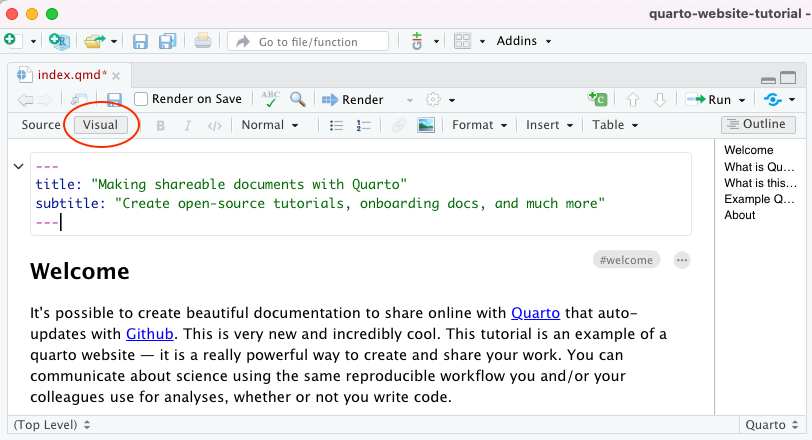812x440 pixels.
Task: Expand the Format dropdown menu
Action: coord(479,125)
